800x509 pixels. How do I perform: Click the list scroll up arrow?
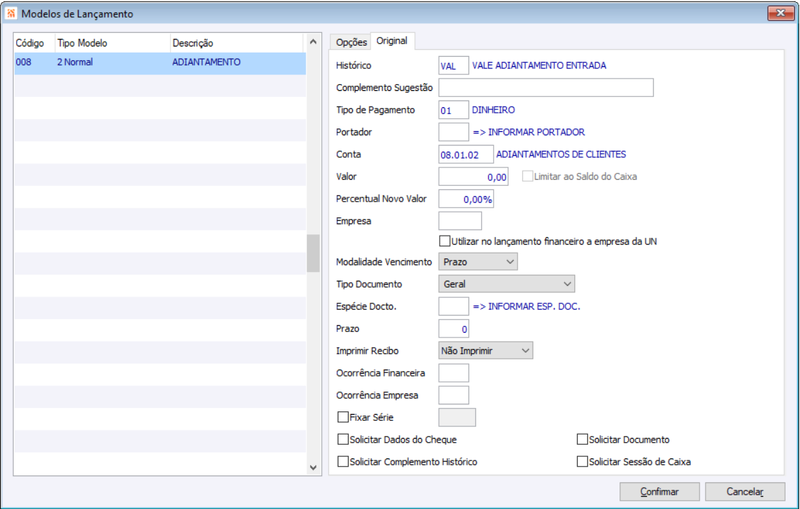coord(313,42)
